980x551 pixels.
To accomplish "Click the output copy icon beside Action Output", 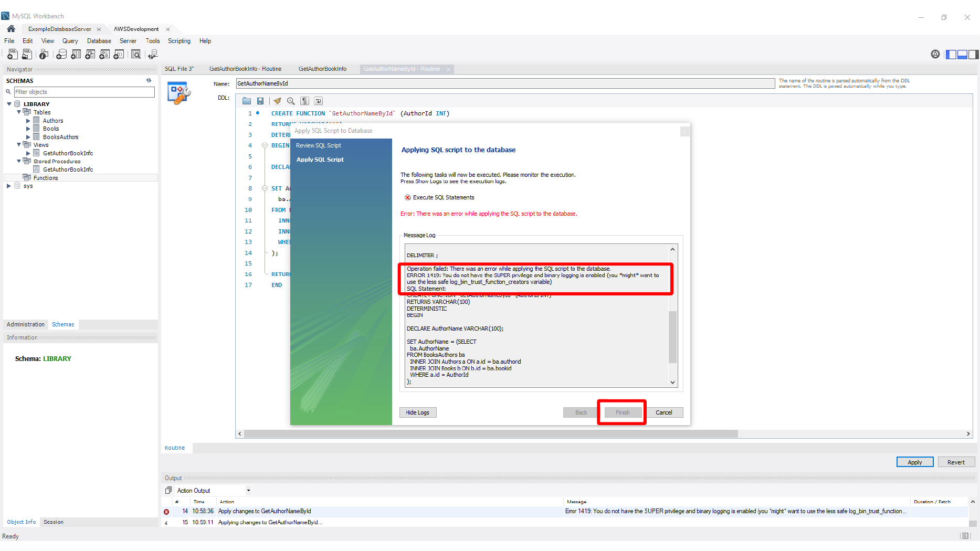I will point(168,490).
